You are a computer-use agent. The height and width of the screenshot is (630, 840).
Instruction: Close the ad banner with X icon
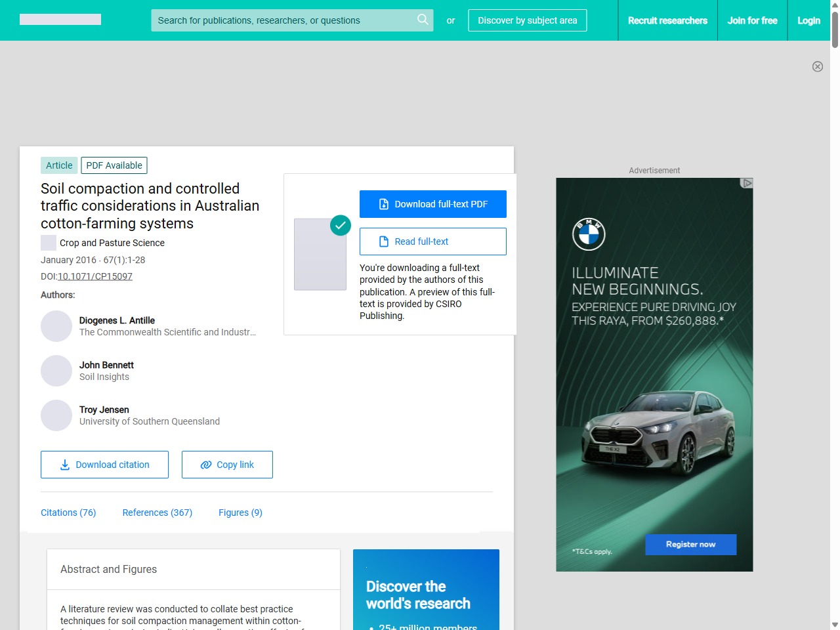point(817,66)
